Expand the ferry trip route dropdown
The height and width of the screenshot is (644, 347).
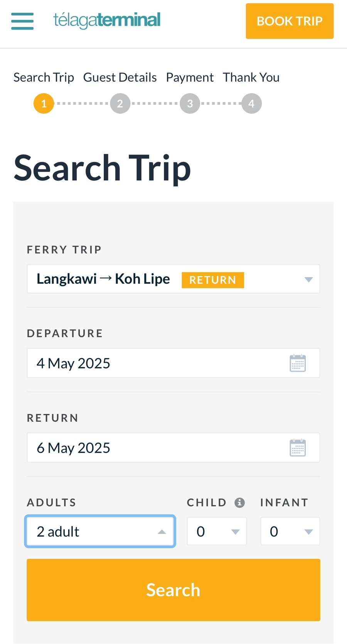[173, 279]
